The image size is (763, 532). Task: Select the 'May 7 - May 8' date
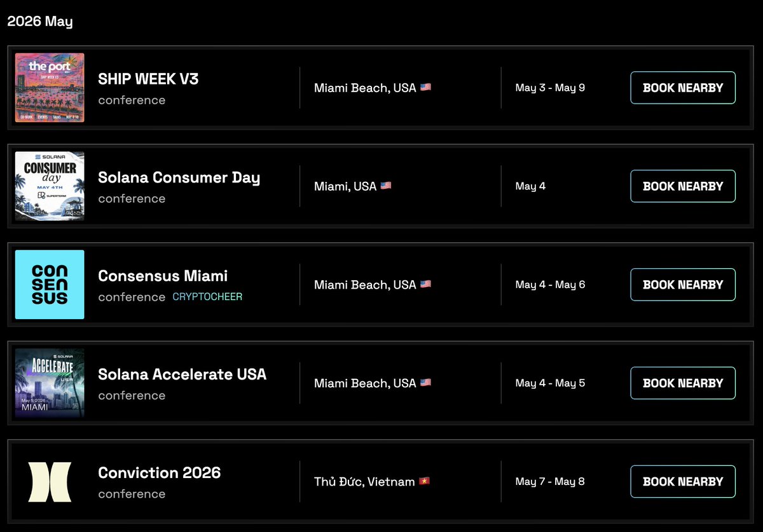point(550,482)
